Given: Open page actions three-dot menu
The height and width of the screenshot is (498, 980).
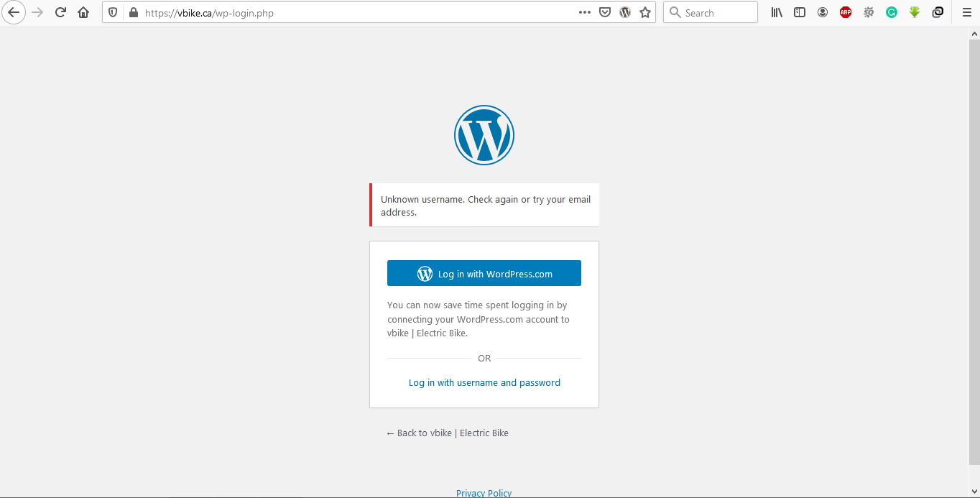Looking at the screenshot, I should tap(585, 12).
